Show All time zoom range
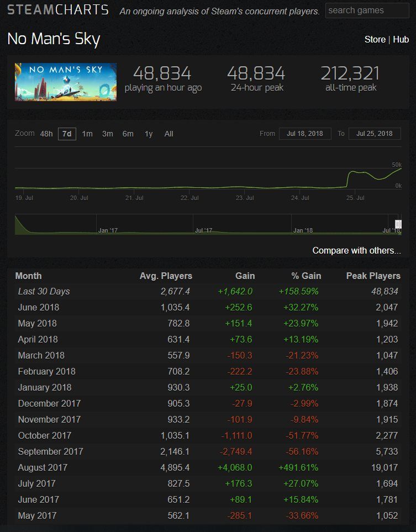416x532 pixels. 169,134
